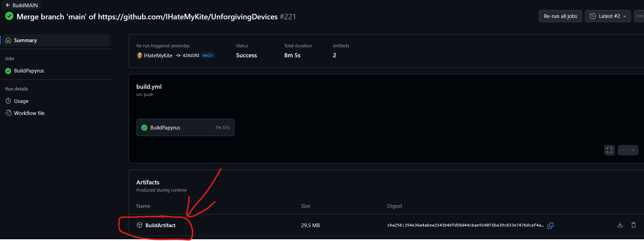The height and width of the screenshot is (241, 644).
Task: Click the Usage stopwatch icon
Action: tap(8, 101)
